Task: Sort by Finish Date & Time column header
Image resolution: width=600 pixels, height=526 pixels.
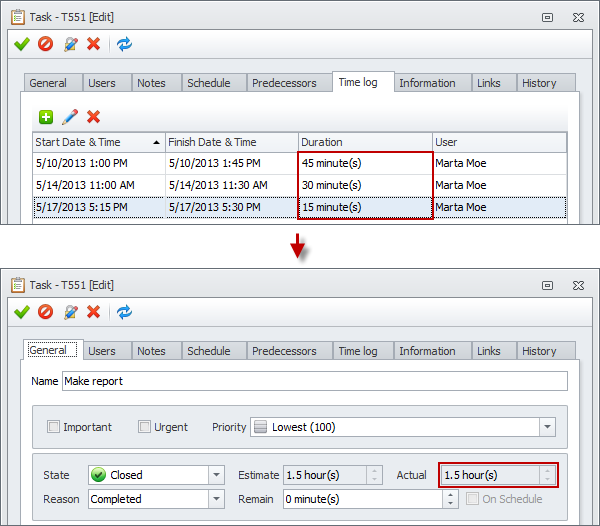Action: [x=232, y=142]
